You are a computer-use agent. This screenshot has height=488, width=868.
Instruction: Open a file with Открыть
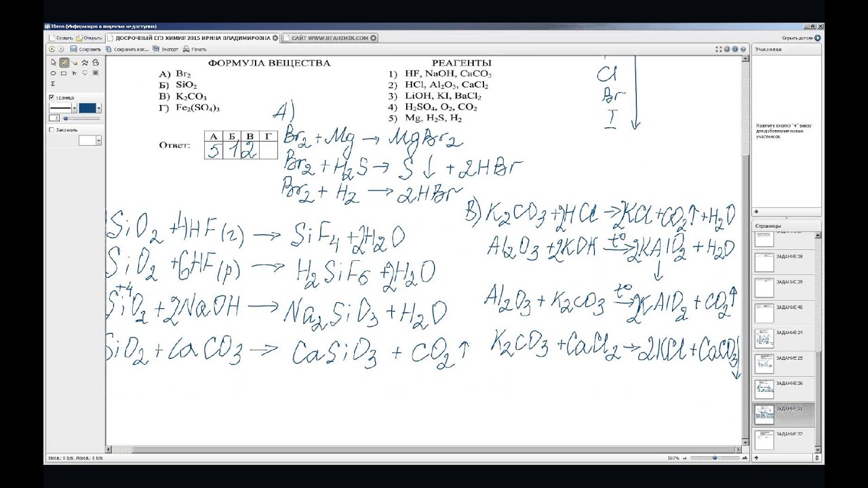click(x=89, y=38)
